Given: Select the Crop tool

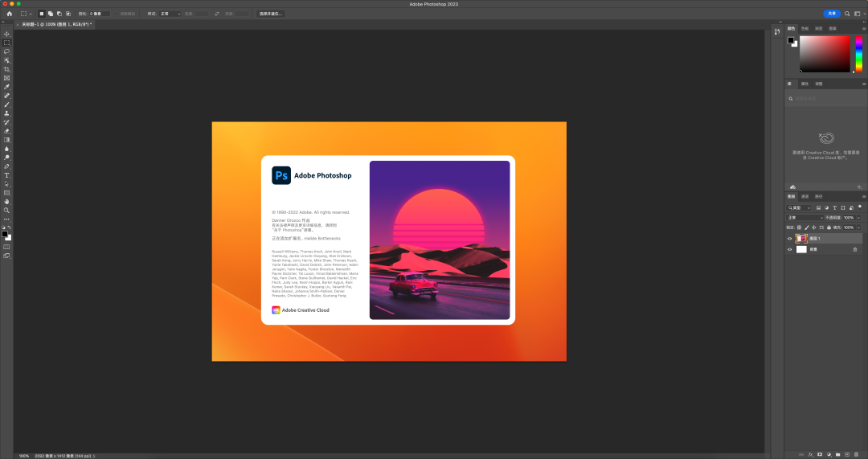Looking at the screenshot, I should click(x=6, y=69).
